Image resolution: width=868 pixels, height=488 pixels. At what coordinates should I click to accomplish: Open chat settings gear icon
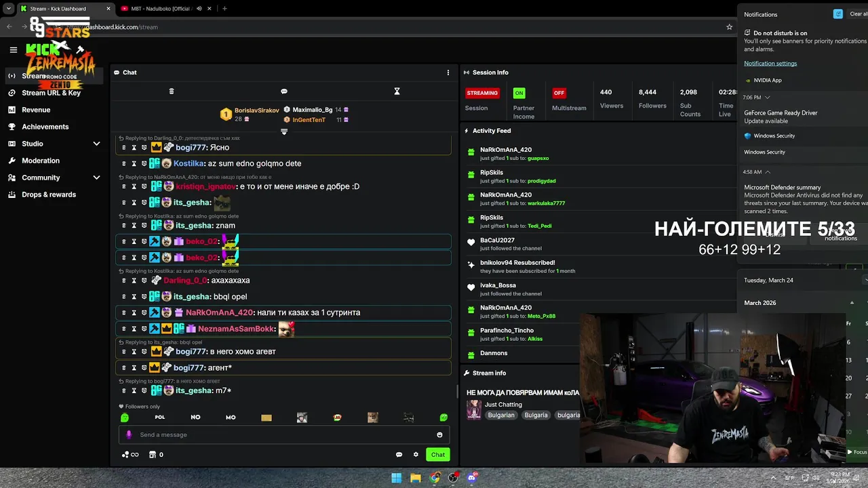coord(416,455)
